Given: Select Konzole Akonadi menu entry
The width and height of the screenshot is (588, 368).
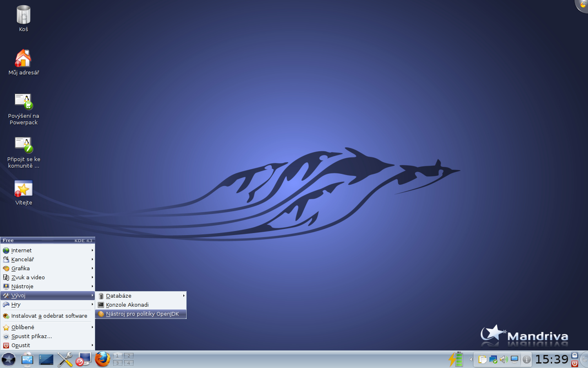Looking at the screenshot, I should click(141, 305).
